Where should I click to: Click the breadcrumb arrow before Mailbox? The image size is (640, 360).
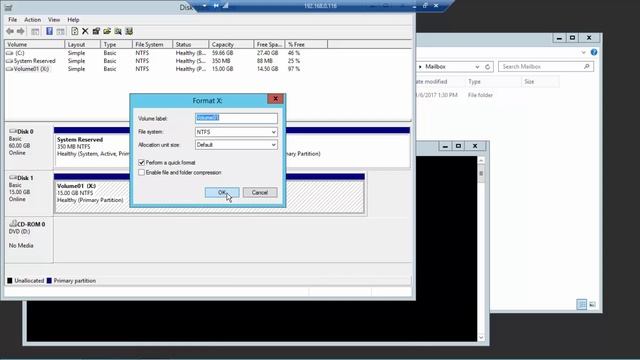coord(420,67)
